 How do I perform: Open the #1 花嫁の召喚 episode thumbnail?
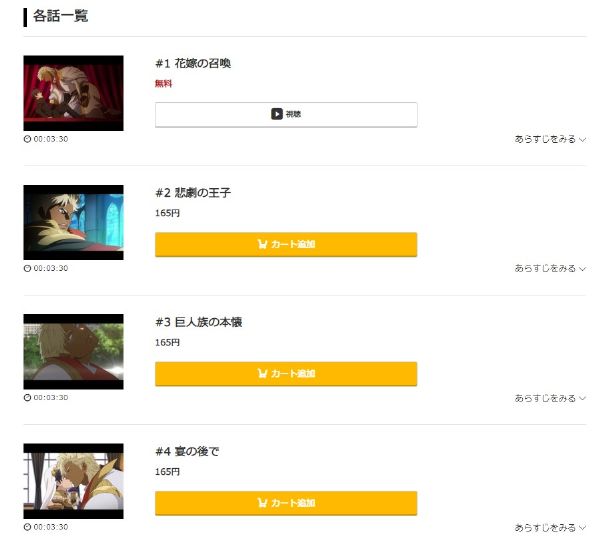pyautogui.click(x=73, y=93)
